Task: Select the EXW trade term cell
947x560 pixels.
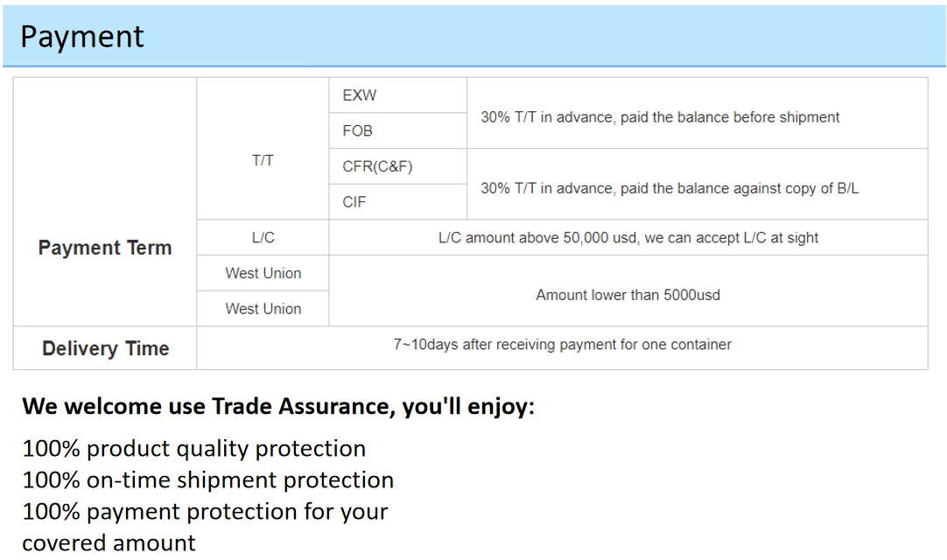Action: [360, 95]
